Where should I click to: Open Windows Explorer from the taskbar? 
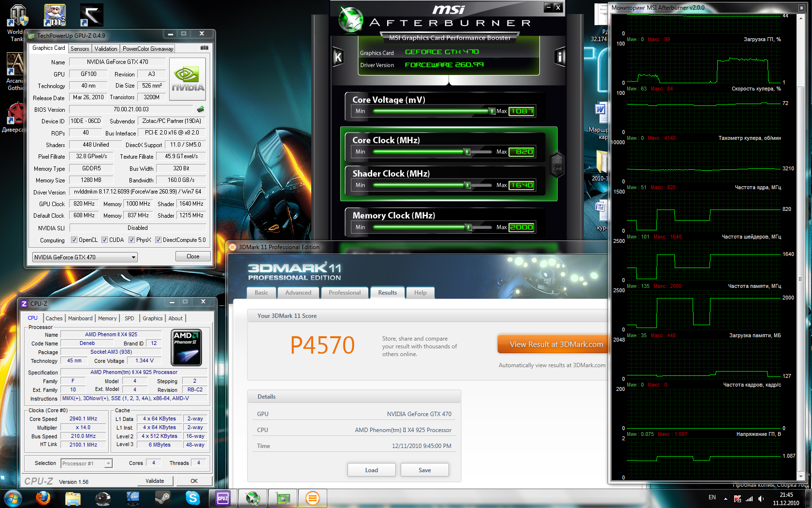(x=73, y=498)
